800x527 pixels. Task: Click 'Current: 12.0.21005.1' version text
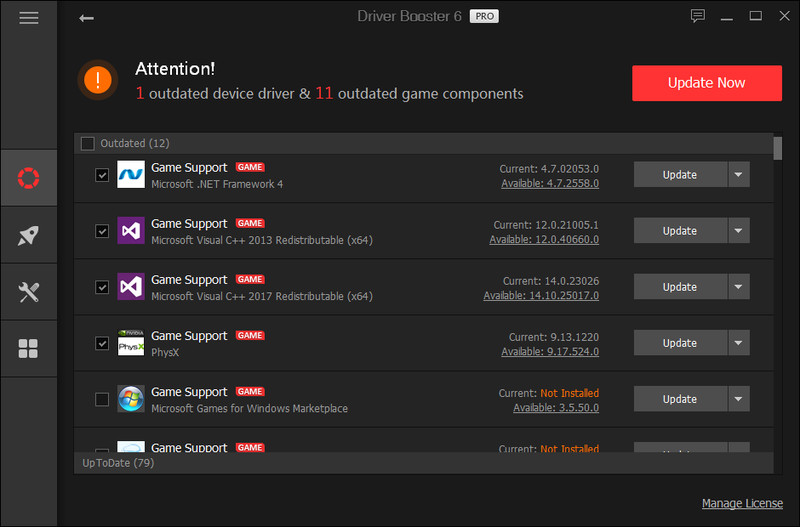pos(546,225)
